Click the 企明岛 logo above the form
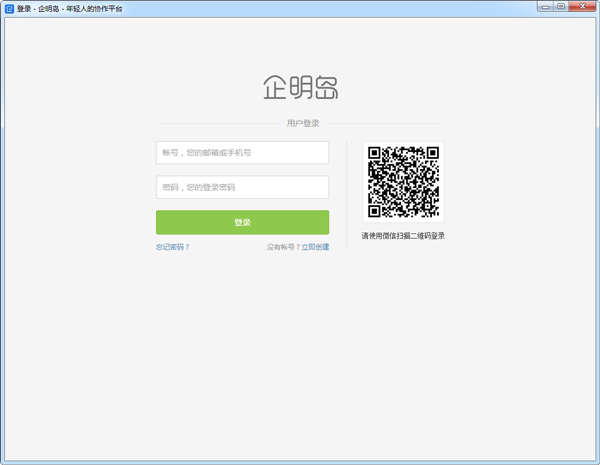 [300, 87]
